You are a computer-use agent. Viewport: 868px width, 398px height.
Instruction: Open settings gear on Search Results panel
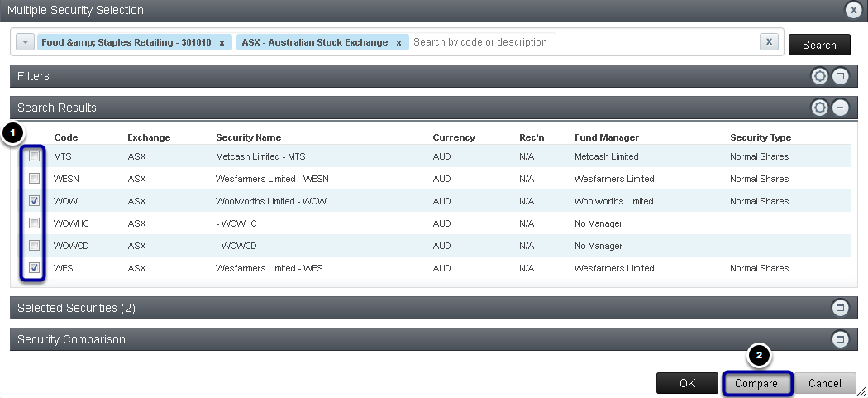pyautogui.click(x=819, y=108)
